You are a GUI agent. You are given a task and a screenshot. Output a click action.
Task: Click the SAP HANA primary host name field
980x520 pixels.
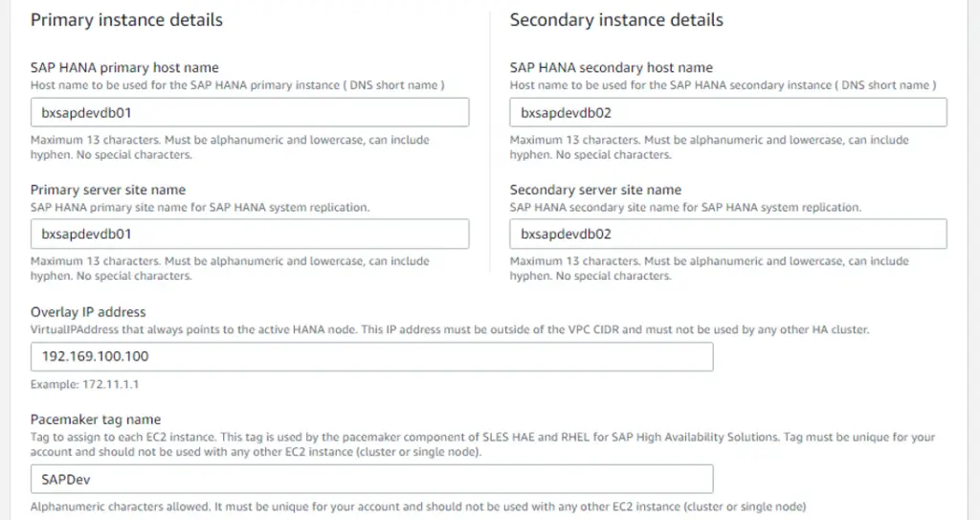(250, 113)
